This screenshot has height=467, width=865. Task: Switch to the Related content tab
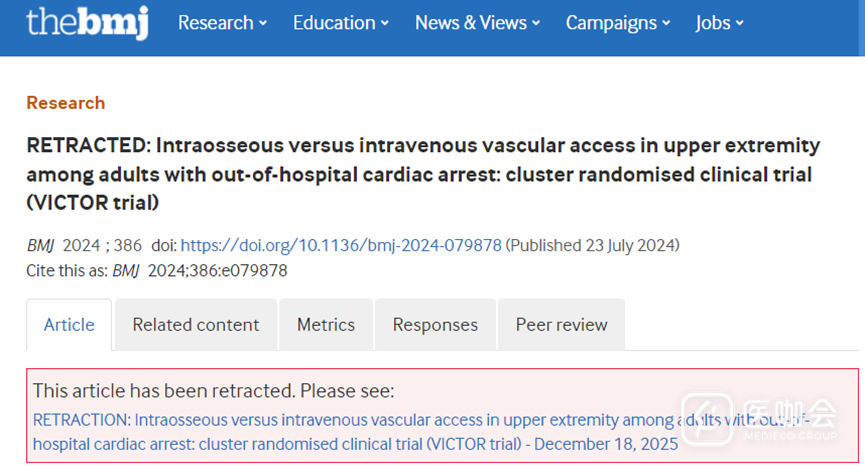tap(195, 324)
